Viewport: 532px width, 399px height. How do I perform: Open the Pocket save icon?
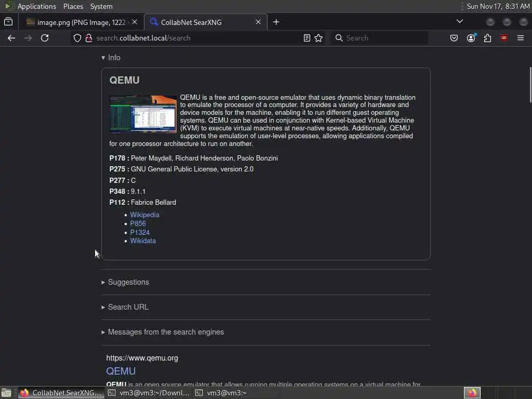[454, 38]
